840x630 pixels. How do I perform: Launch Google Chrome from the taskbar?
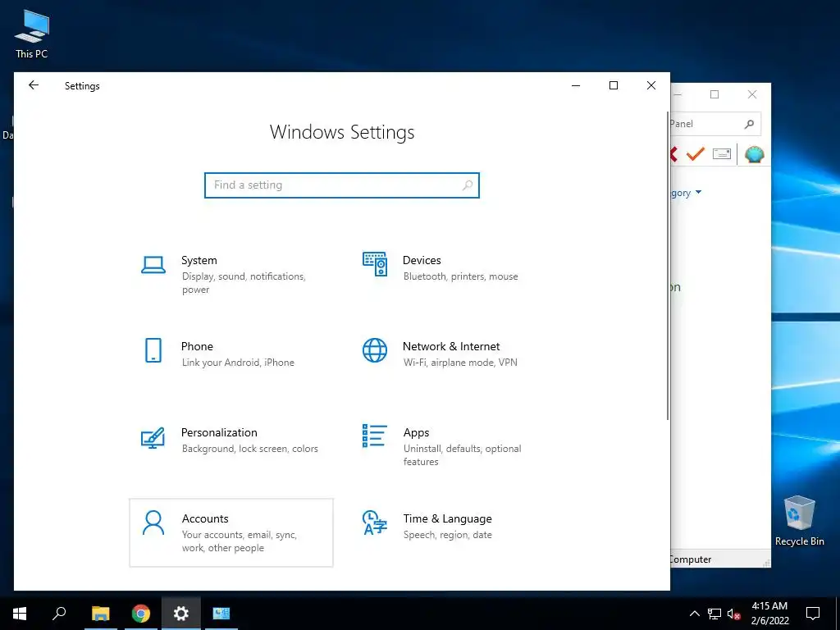141,614
